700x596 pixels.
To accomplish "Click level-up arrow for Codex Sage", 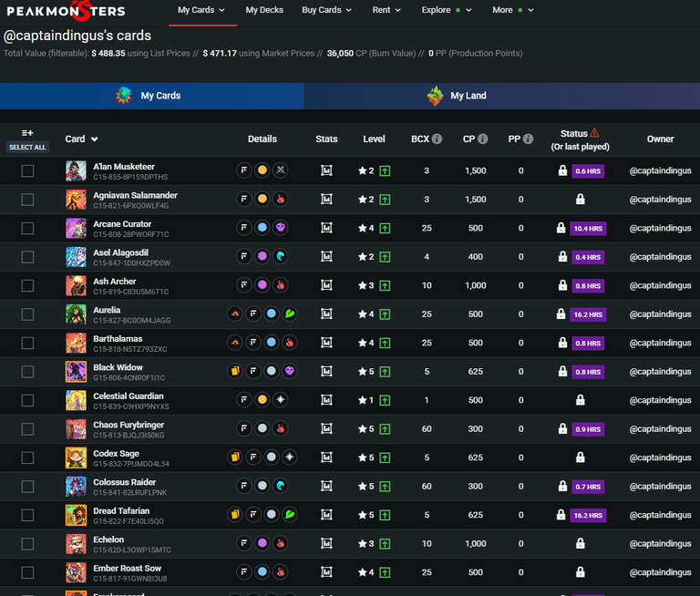I will [385, 457].
